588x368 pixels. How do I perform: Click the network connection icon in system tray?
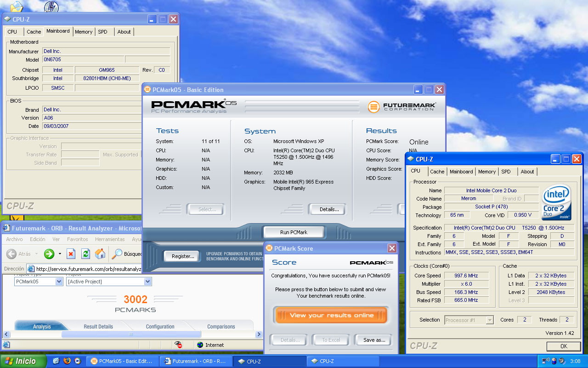(x=545, y=361)
